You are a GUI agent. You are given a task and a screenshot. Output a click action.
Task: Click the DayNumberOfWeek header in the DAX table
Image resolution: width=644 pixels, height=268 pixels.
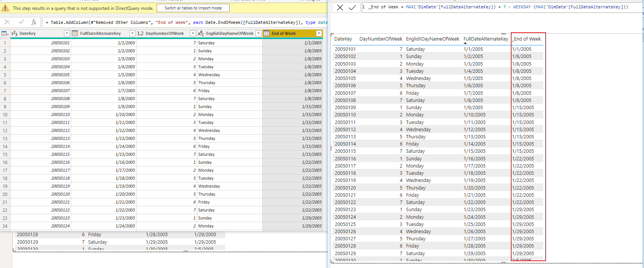point(381,39)
